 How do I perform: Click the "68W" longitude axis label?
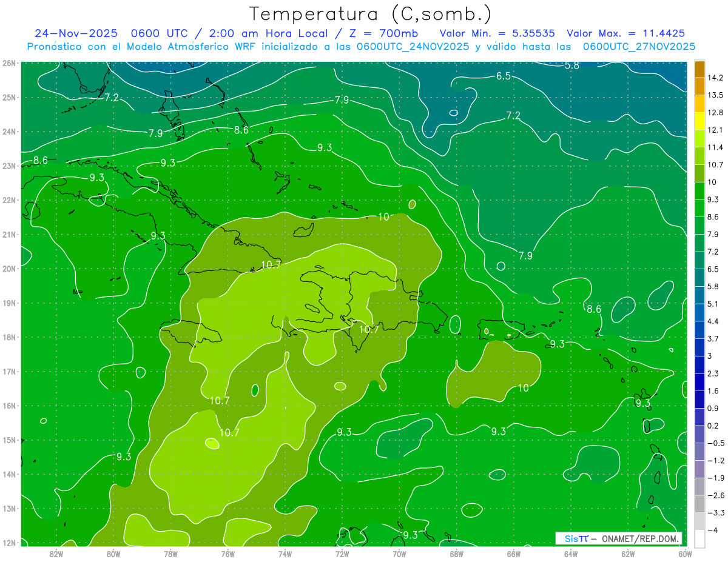click(456, 554)
